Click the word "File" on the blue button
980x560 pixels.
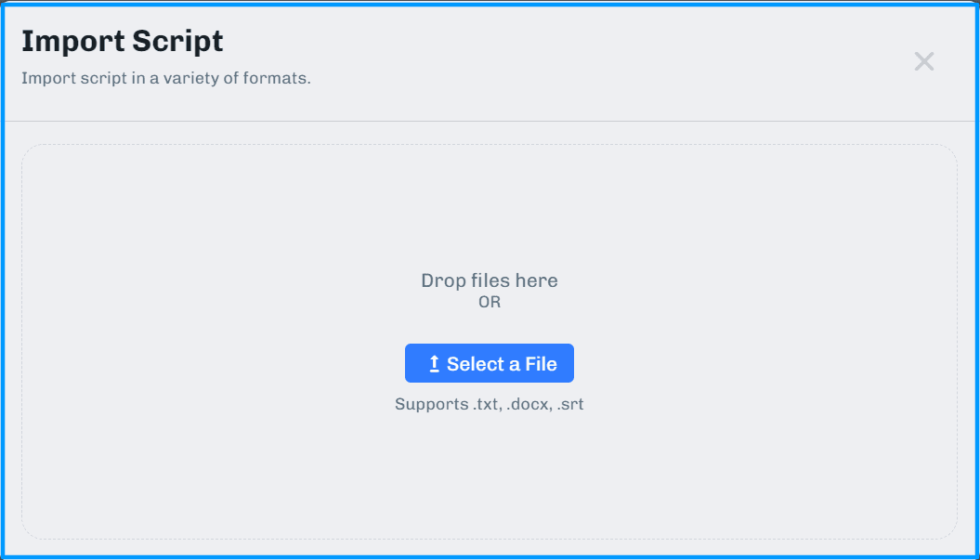(541, 364)
